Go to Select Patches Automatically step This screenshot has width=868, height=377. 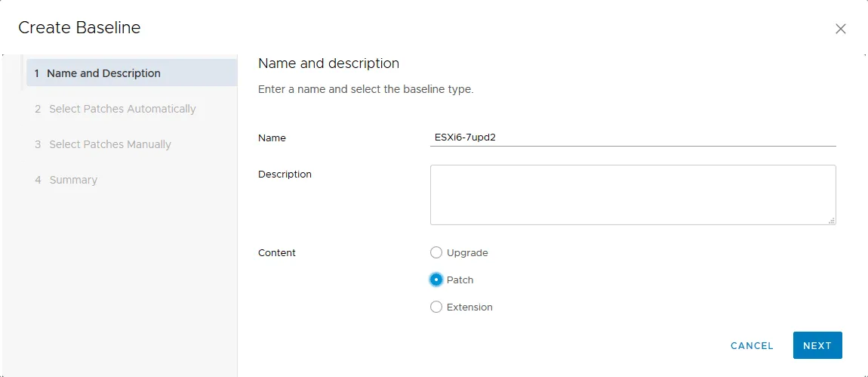tap(122, 109)
